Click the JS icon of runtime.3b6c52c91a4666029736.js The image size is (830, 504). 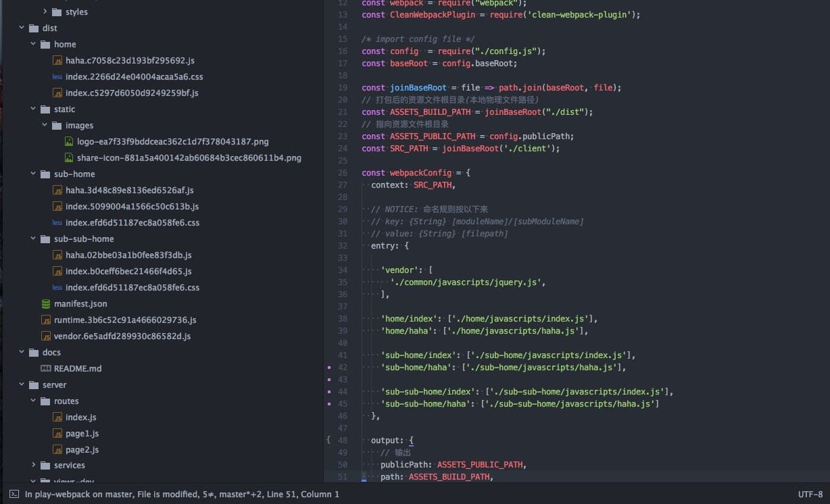coord(46,320)
